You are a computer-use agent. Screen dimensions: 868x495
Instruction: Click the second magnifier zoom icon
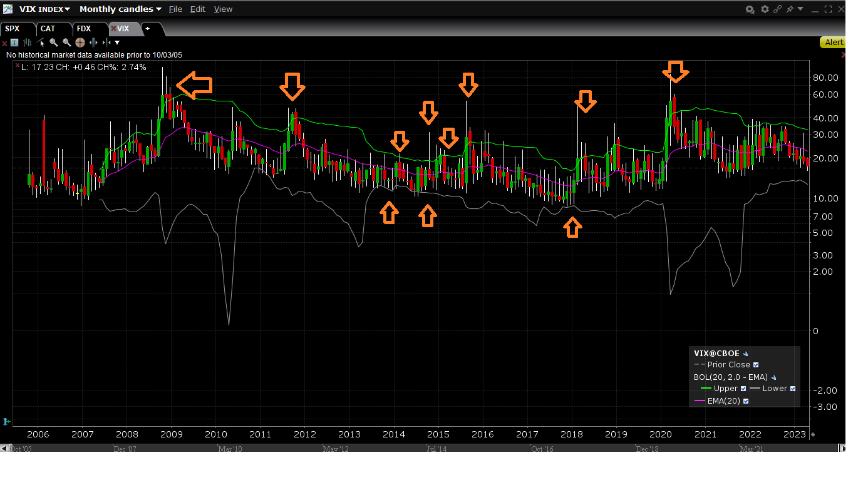tap(67, 43)
